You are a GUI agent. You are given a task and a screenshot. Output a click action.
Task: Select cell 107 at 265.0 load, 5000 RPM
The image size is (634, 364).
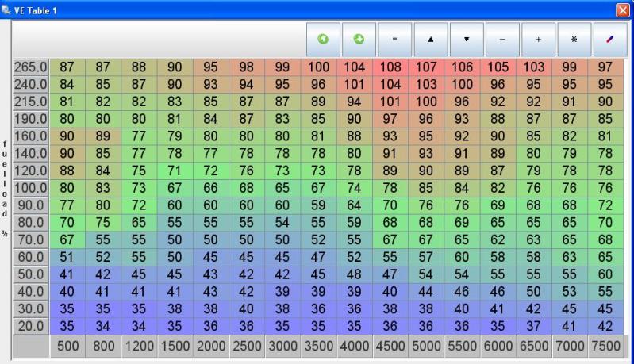pos(426,67)
